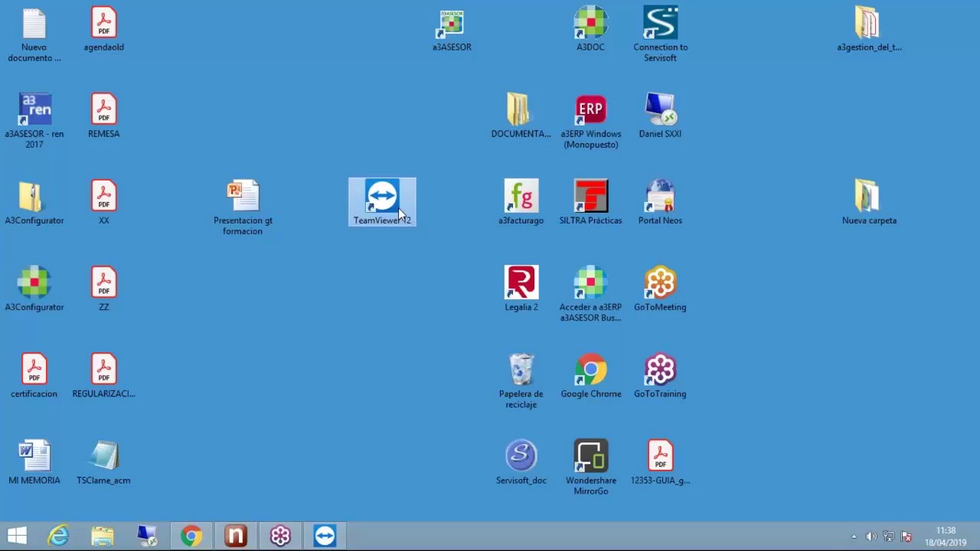Switch to TeamViewer in the taskbar

325,536
